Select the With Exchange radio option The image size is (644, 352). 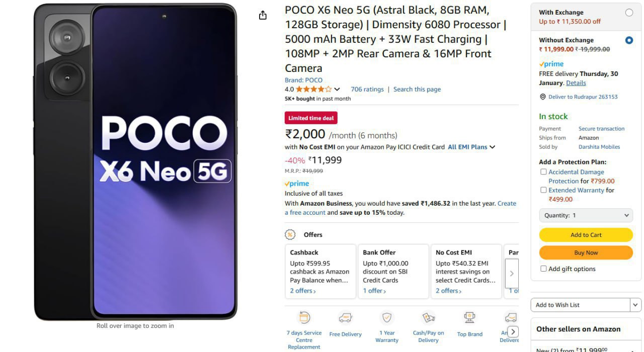[629, 13]
